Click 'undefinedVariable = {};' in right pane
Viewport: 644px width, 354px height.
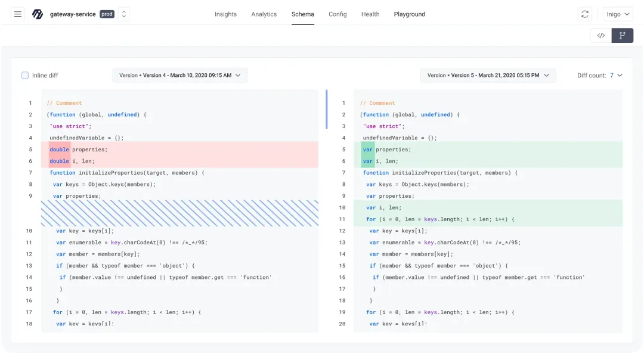click(x=400, y=138)
